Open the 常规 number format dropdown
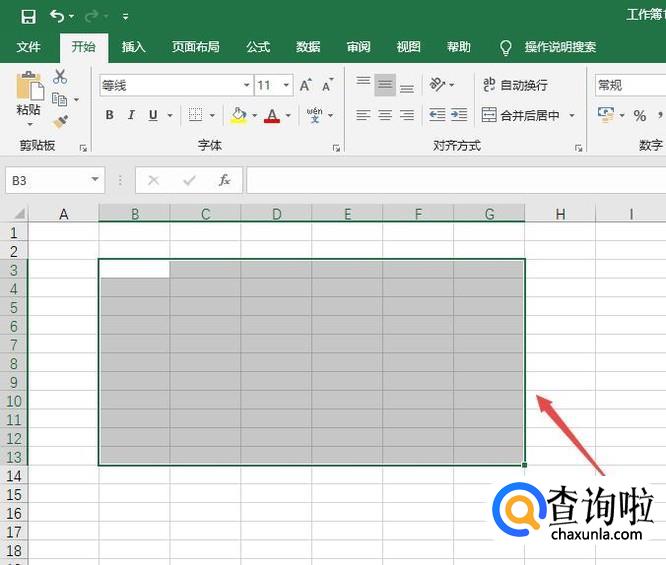The width and height of the screenshot is (666, 565). point(630,85)
